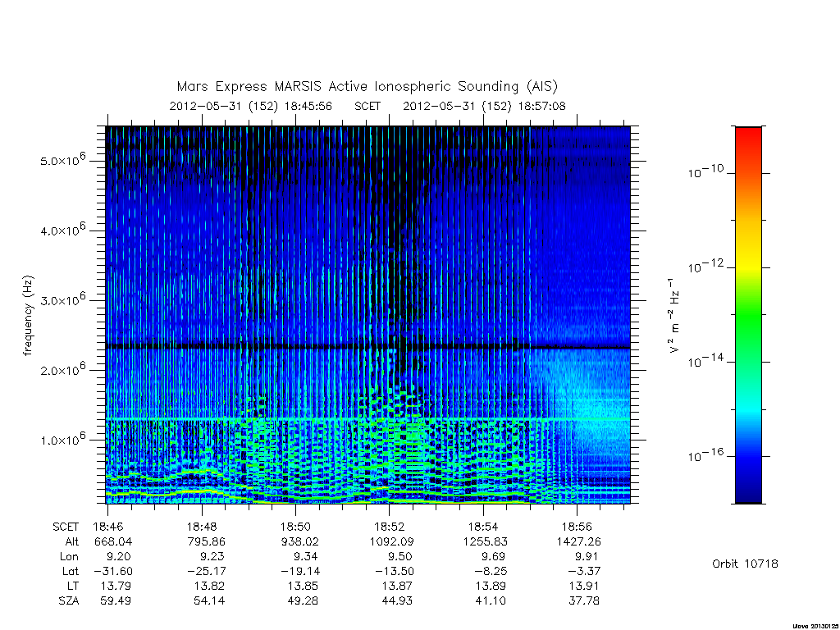Click the SCET time '18:50'

(295, 527)
